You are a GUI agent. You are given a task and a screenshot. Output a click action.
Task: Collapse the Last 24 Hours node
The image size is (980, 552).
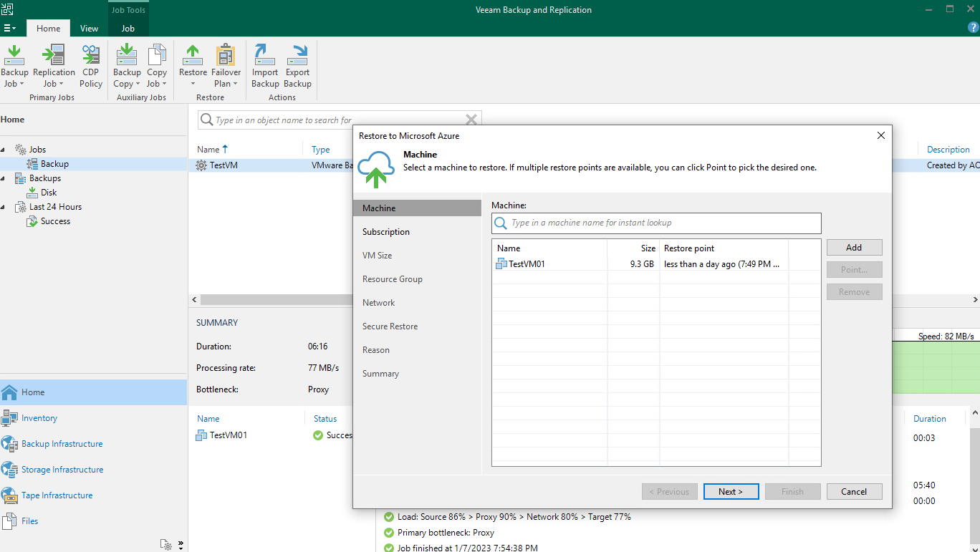(4, 207)
